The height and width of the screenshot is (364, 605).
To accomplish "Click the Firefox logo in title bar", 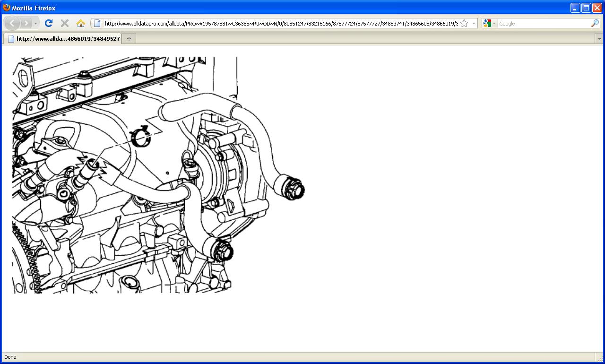I will 7,8.
